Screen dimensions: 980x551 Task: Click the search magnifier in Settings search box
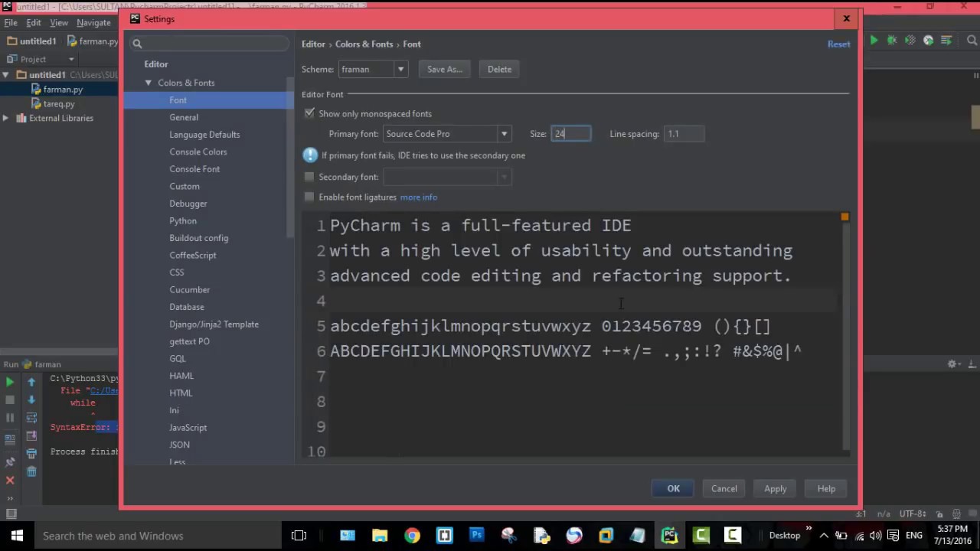point(137,44)
